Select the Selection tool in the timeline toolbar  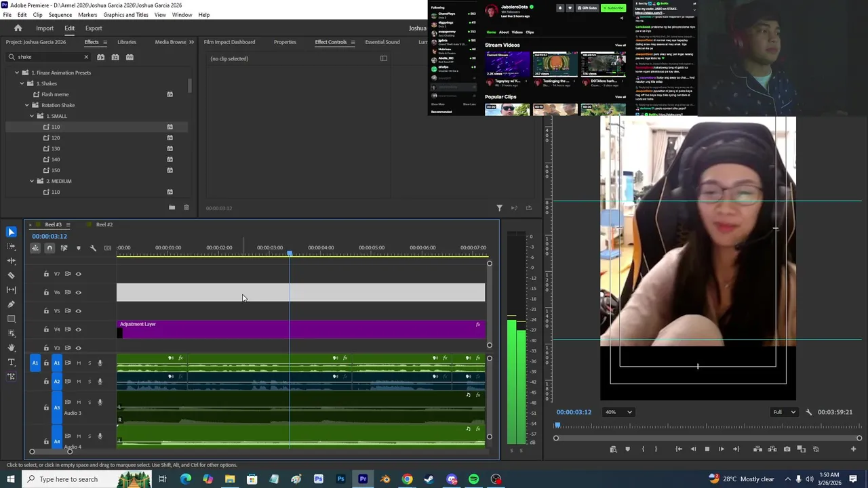pyautogui.click(x=11, y=232)
